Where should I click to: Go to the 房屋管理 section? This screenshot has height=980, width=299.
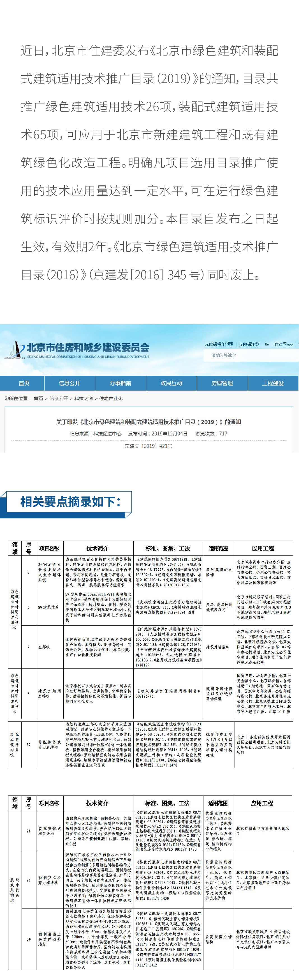222,383
